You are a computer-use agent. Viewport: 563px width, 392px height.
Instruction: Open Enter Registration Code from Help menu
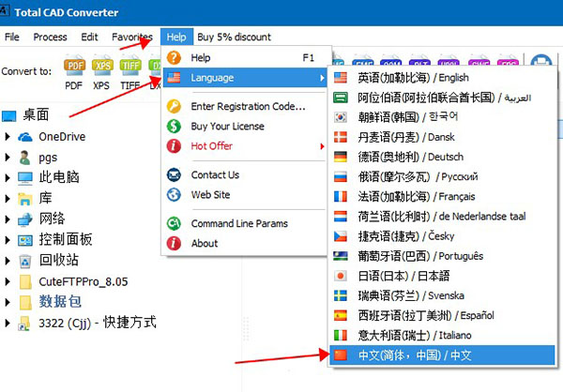point(248,106)
